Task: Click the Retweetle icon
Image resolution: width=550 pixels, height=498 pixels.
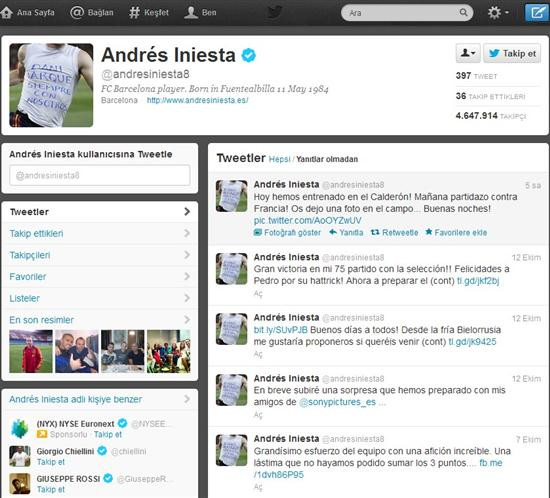Action: click(x=375, y=232)
